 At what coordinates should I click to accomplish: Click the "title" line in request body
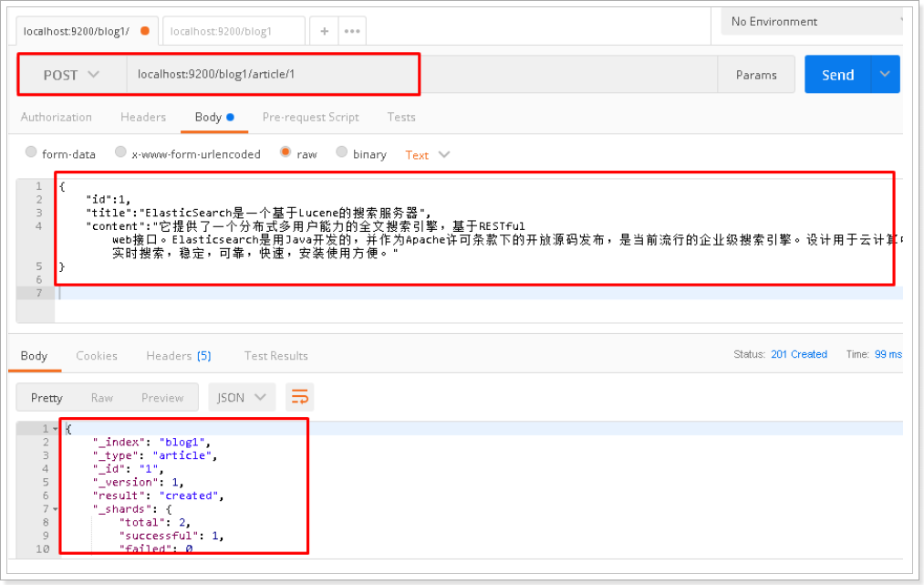point(259,213)
